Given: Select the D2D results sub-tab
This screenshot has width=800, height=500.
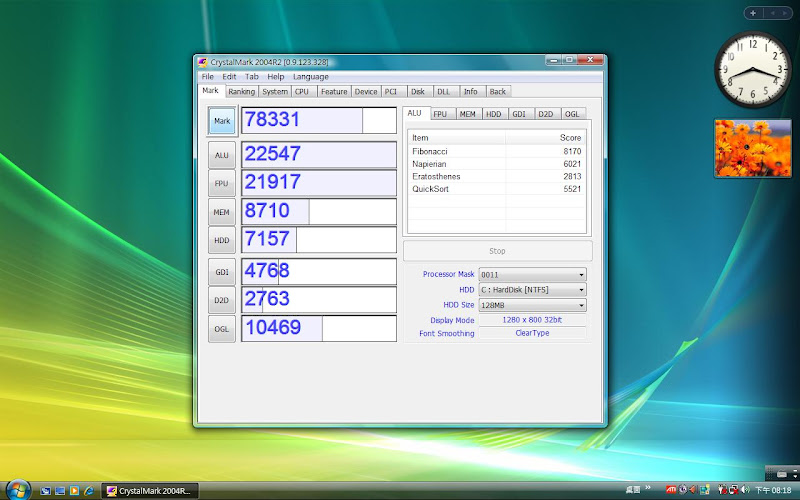Looking at the screenshot, I should (545, 114).
